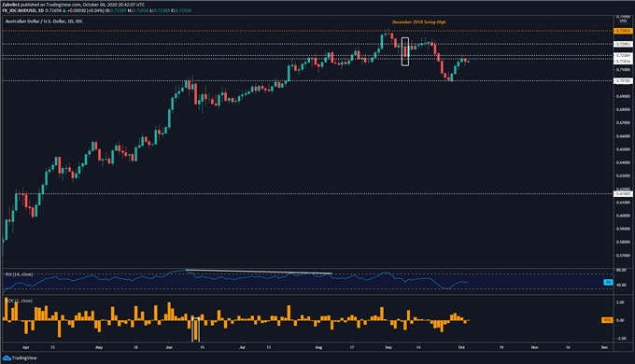Select the white rectangle around September candles

point(405,51)
